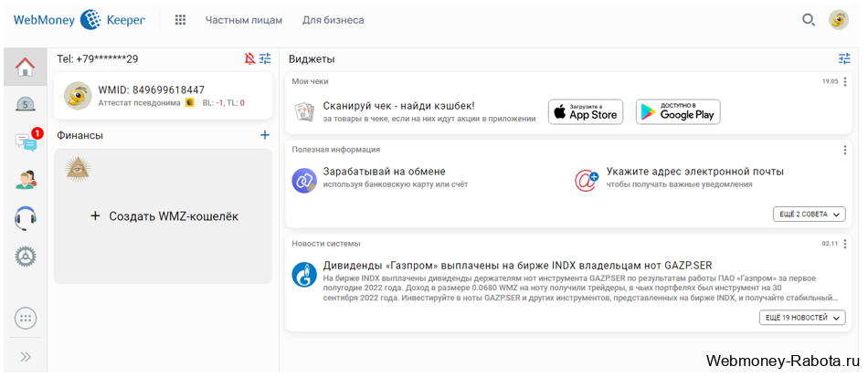The image size is (868, 377).
Task: Open the cash register icon in sidebar
Action: click(25, 104)
